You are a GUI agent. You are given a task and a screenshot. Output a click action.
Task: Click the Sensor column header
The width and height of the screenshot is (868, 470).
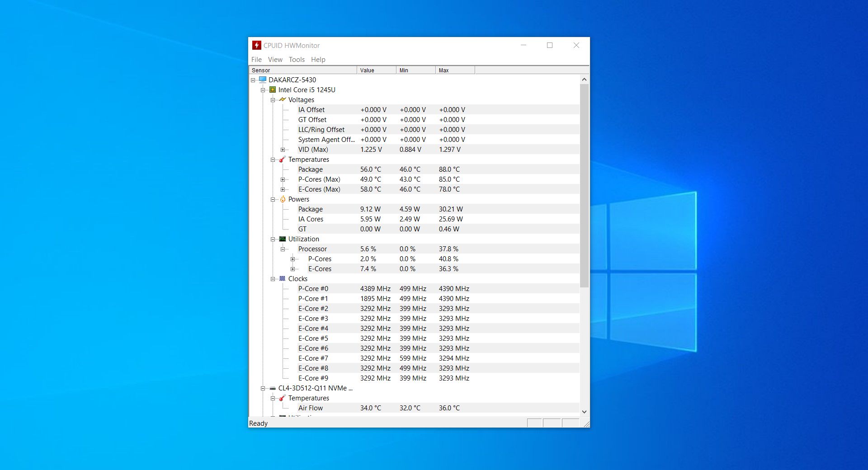click(x=303, y=70)
